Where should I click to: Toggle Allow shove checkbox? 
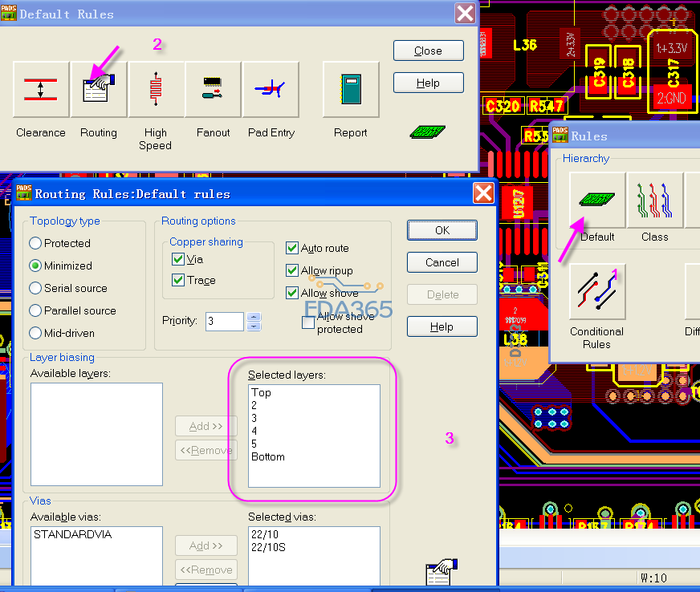[x=292, y=293]
